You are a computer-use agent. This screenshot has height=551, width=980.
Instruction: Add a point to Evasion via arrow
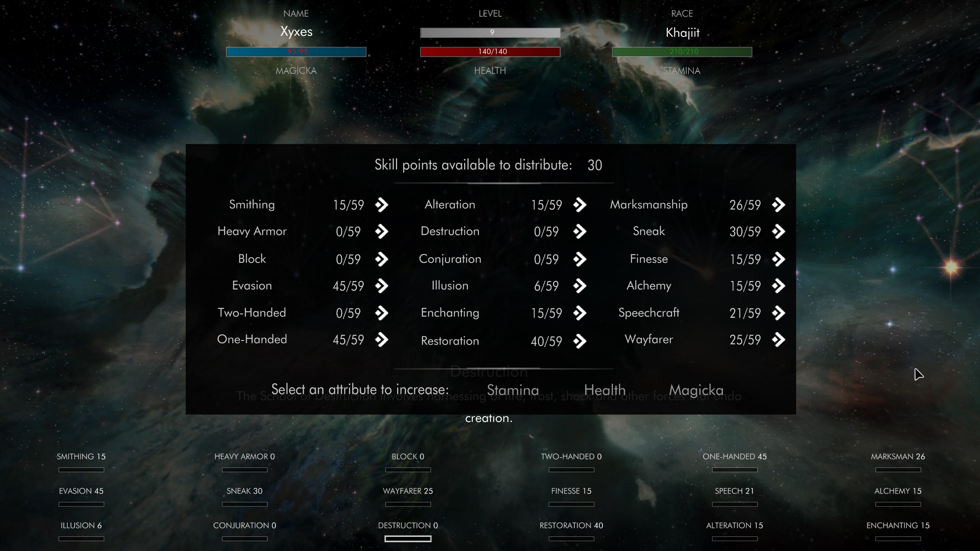[382, 286]
